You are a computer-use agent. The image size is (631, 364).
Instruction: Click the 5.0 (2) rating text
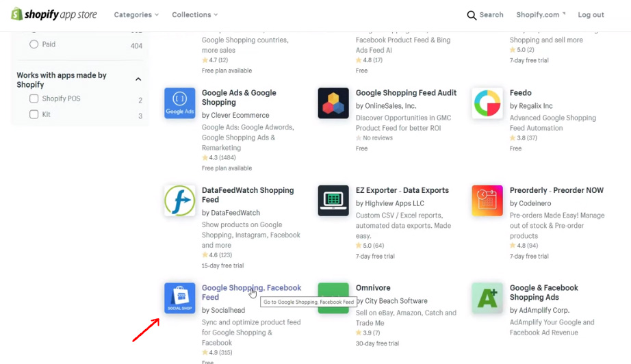tap(522, 50)
